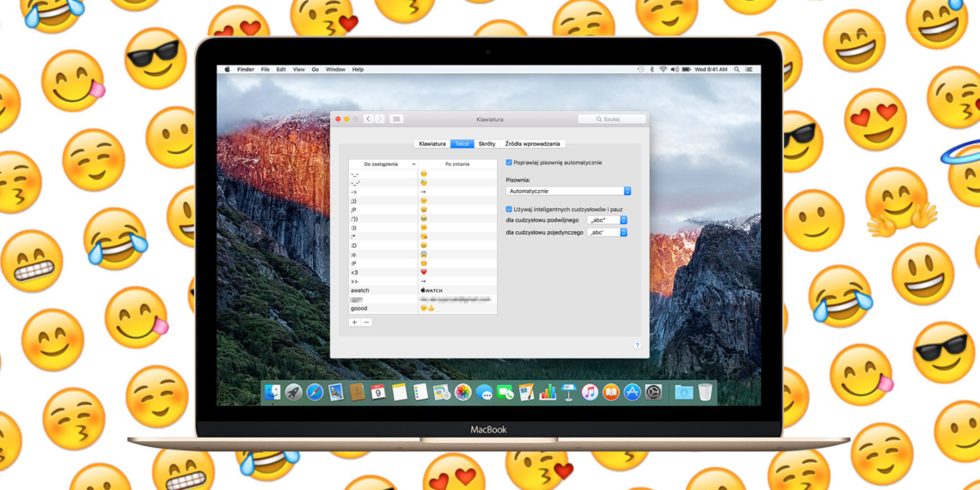980x490 pixels.
Task: Add a new text replacement with plus button
Action: pos(354,322)
